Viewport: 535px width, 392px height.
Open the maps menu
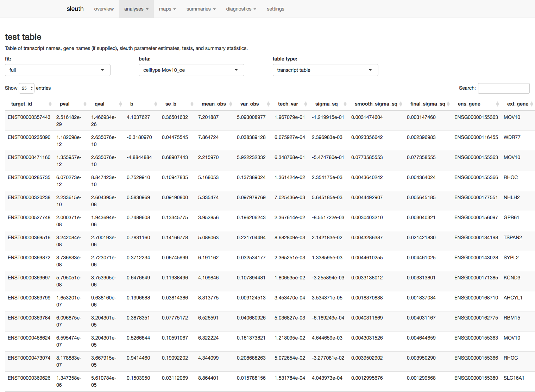coord(167,9)
